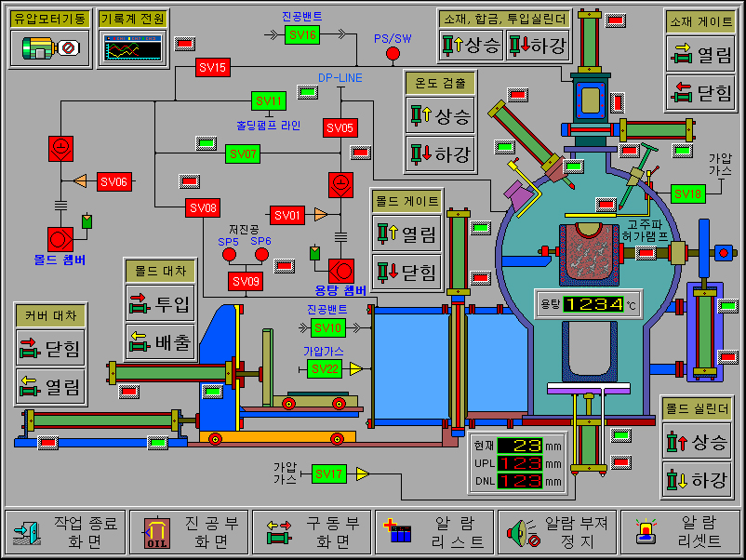The height and width of the screenshot is (560, 746).
Task: Lower the temperature probe (온도 검출 하강)
Action: pyautogui.click(x=440, y=153)
